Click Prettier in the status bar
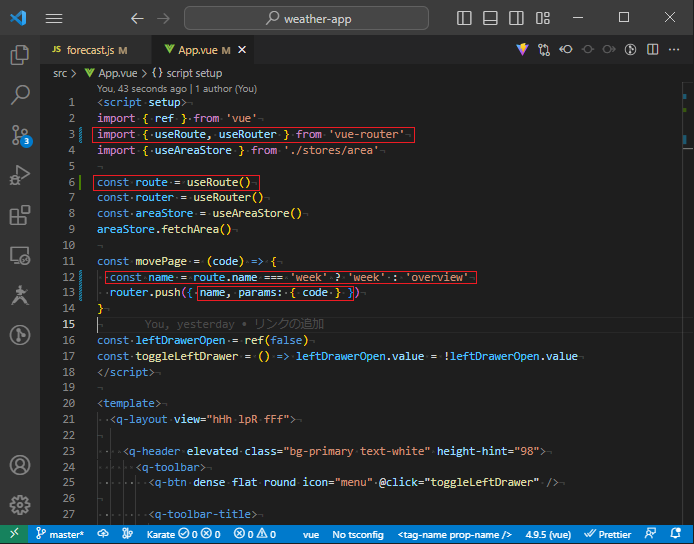Viewport: 694px width, 544px height. click(x=608, y=534)
